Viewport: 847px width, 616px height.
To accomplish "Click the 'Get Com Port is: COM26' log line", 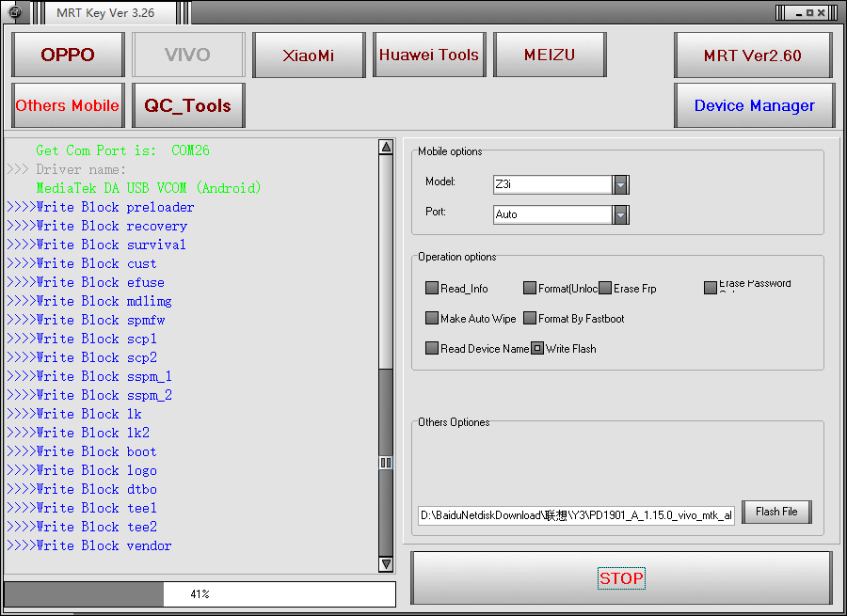I will point(122,150).
